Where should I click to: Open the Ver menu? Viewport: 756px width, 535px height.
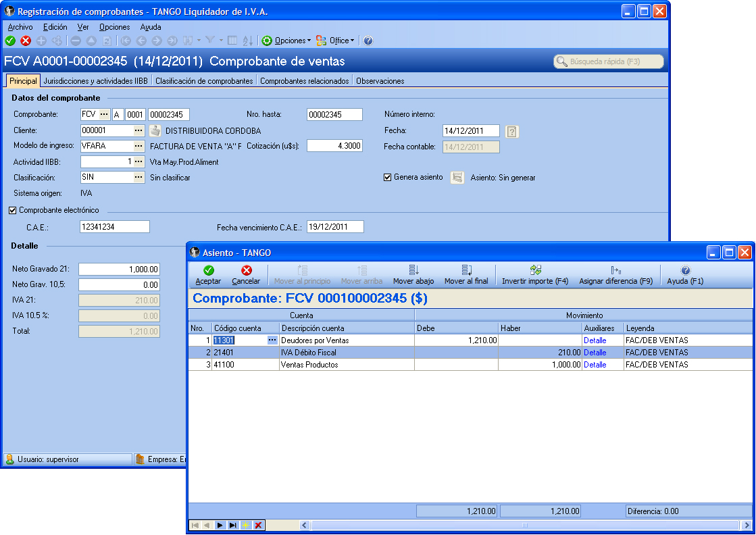pos(83,27)
